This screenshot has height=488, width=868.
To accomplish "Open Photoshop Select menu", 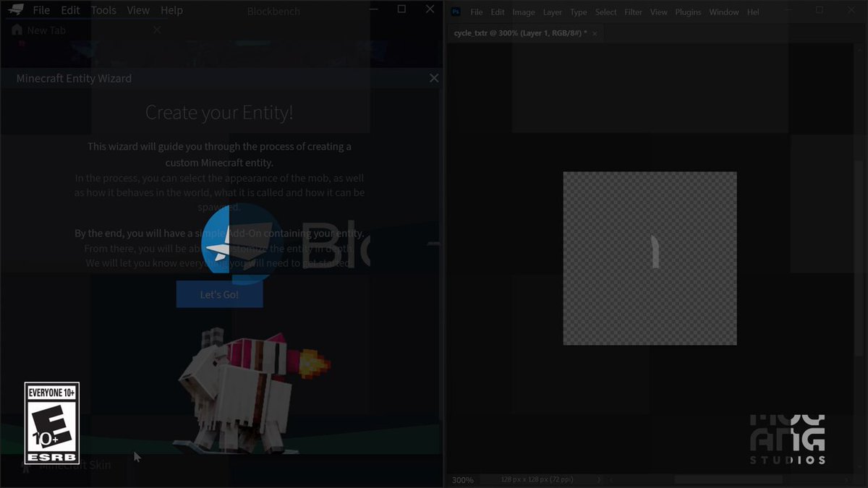I will tap(605, 12).
